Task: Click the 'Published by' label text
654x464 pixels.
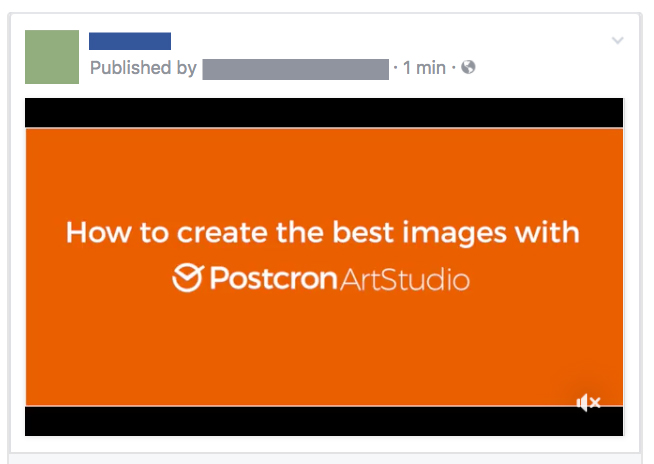Action: 143,68
